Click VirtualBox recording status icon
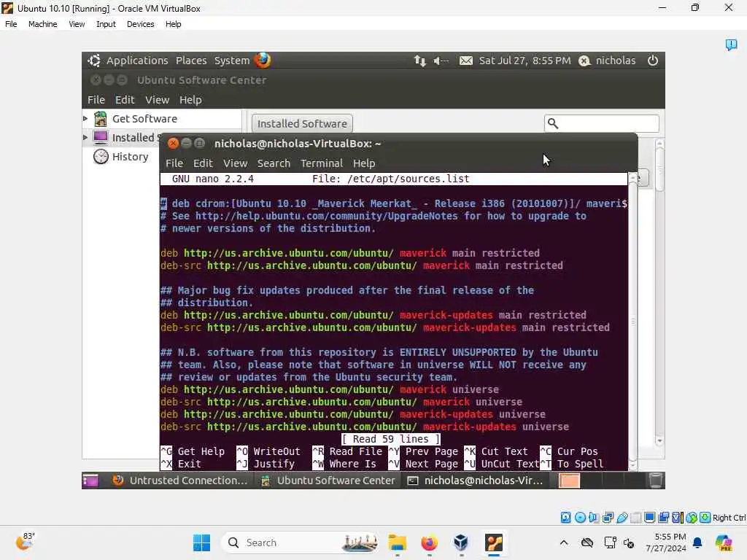 (x=664, y=518)
